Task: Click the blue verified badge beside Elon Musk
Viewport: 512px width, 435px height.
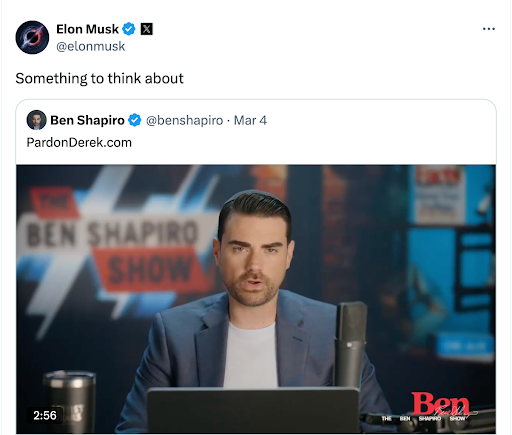Action: tap(129, 29)
